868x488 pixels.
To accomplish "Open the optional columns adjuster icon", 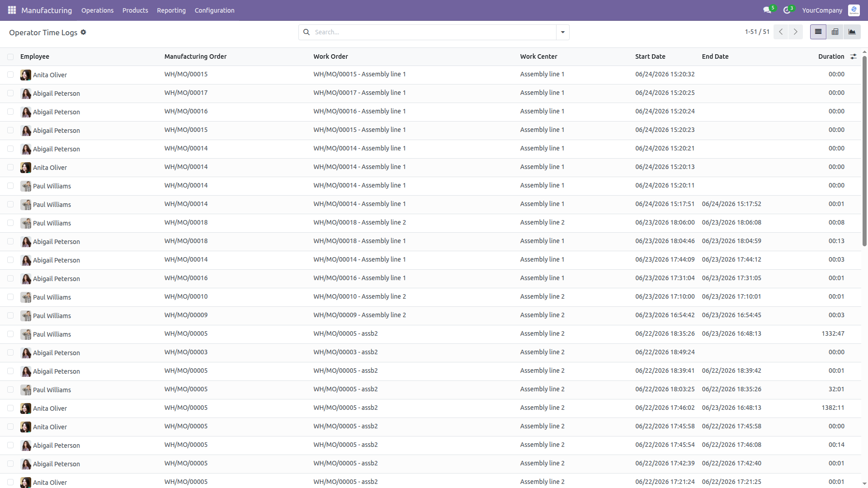I will [854, 56].
